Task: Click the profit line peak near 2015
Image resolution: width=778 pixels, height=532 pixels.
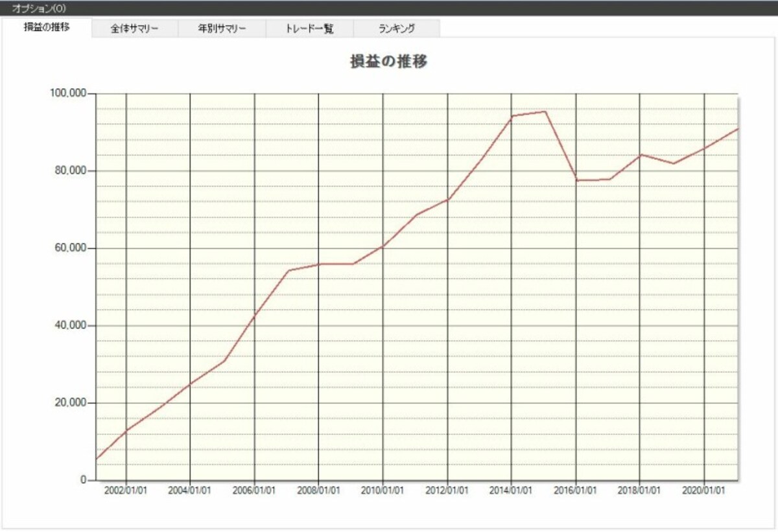Action: (x=545, y=111)
